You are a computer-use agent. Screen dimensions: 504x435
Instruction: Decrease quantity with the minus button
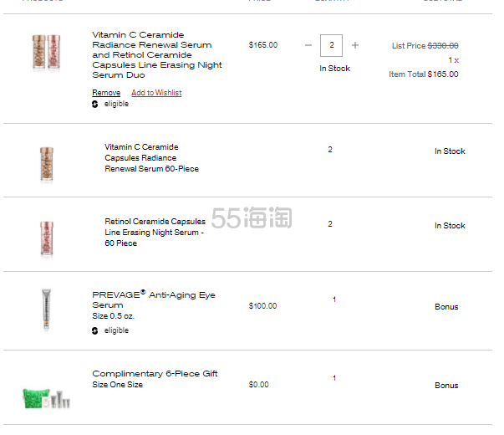[308, 45]
